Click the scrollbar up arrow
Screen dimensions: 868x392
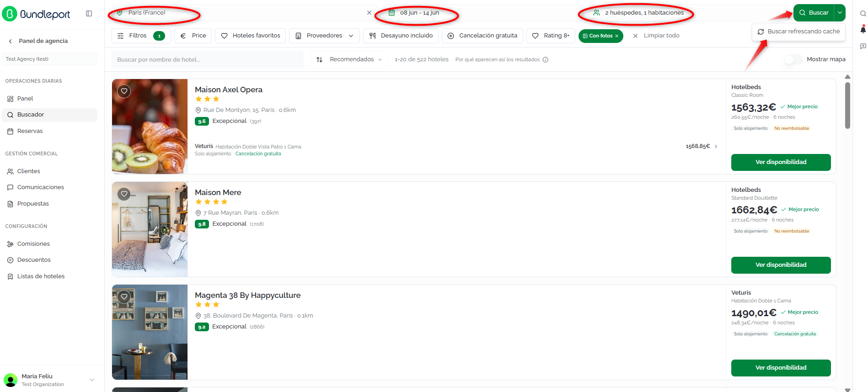point(847,77)
